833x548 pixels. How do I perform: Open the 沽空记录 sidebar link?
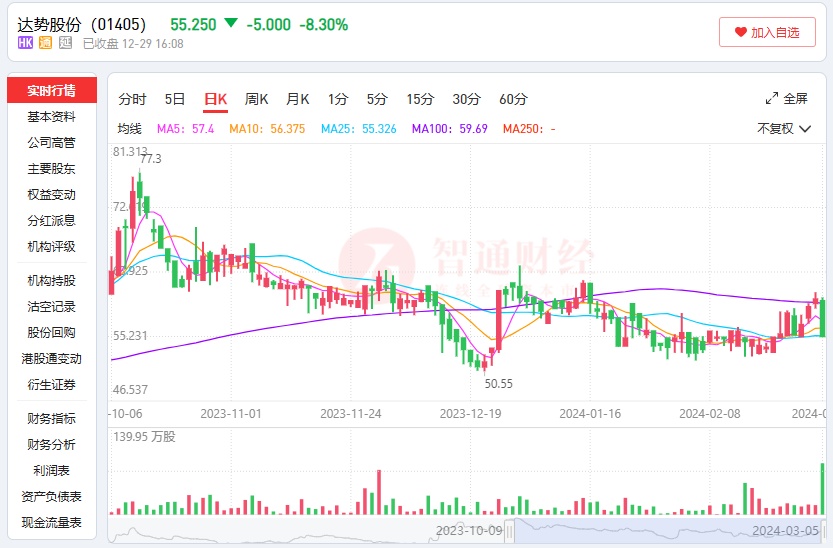coord(51,306)
